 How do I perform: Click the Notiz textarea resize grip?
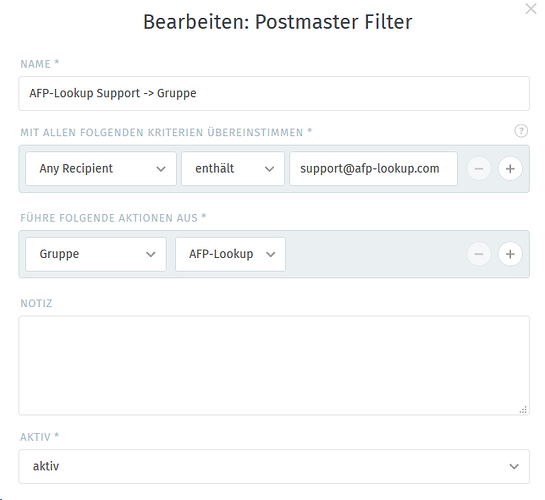[523, 410]
